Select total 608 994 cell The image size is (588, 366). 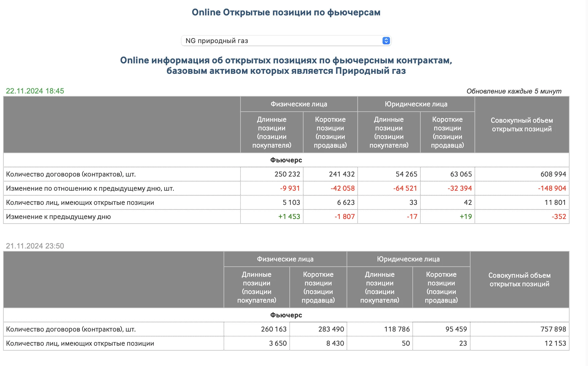coord(553,174)
